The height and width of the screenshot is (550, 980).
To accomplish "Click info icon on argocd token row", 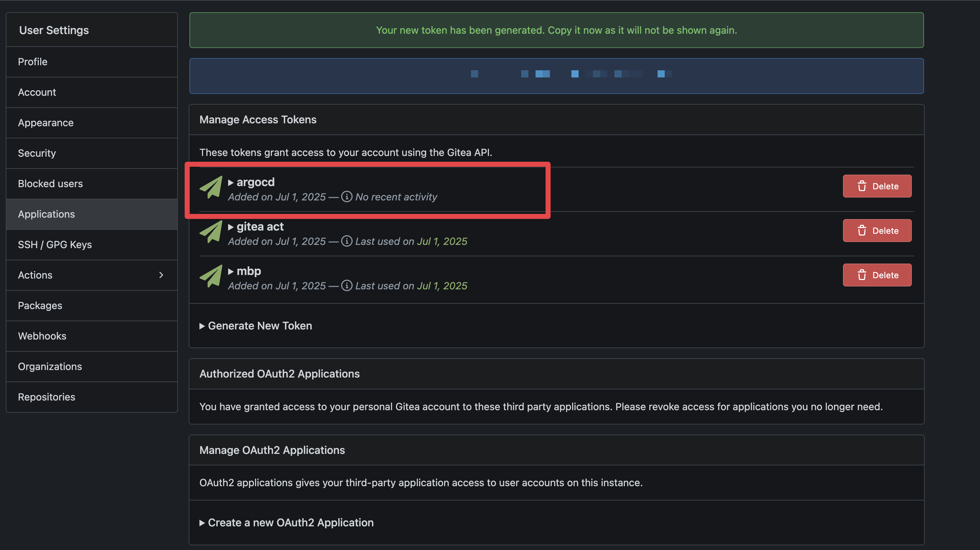I will tap(346, 196).
